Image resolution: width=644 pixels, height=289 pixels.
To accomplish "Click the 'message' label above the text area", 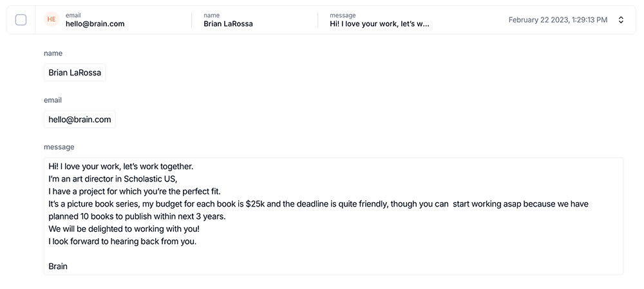I will (59, 147).
